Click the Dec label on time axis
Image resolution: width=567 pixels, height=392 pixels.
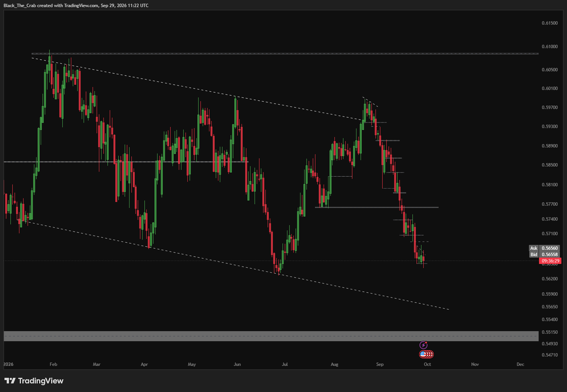click(520, 364)
